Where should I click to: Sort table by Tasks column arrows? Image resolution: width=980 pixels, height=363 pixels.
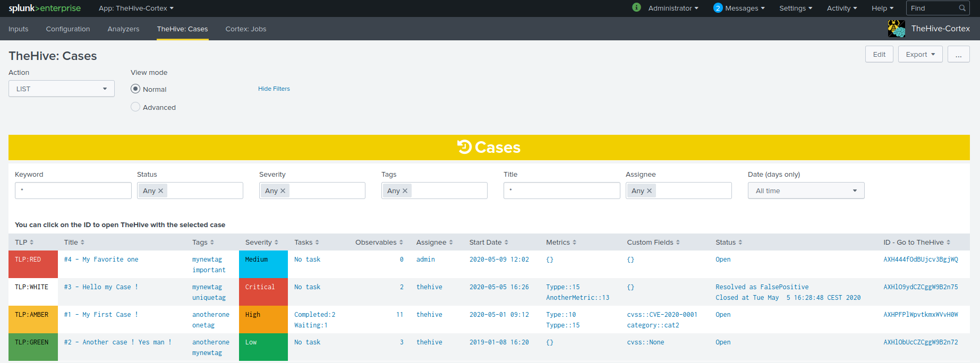[x=317, y=242]
